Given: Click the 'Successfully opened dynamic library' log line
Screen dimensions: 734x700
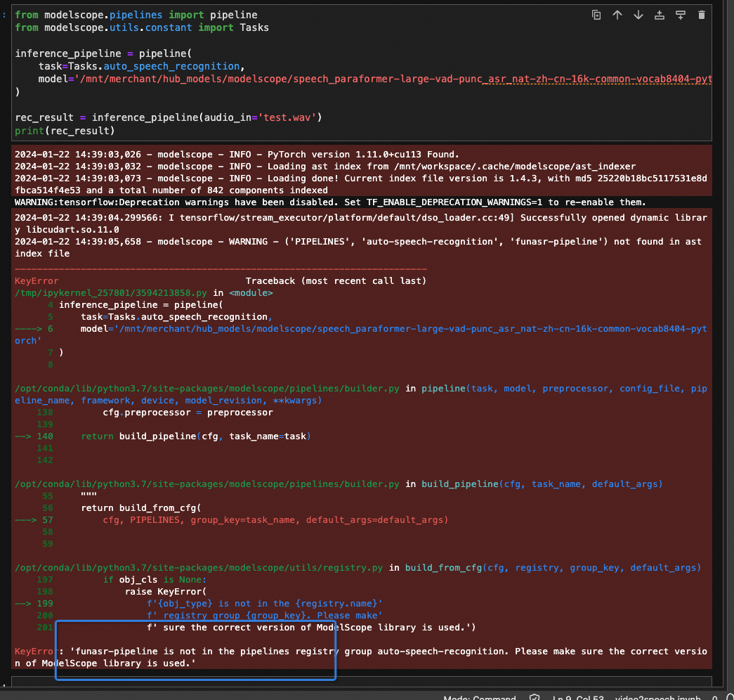Looking at the screenshot, I should pyautogui.click(x=361, y=223).
